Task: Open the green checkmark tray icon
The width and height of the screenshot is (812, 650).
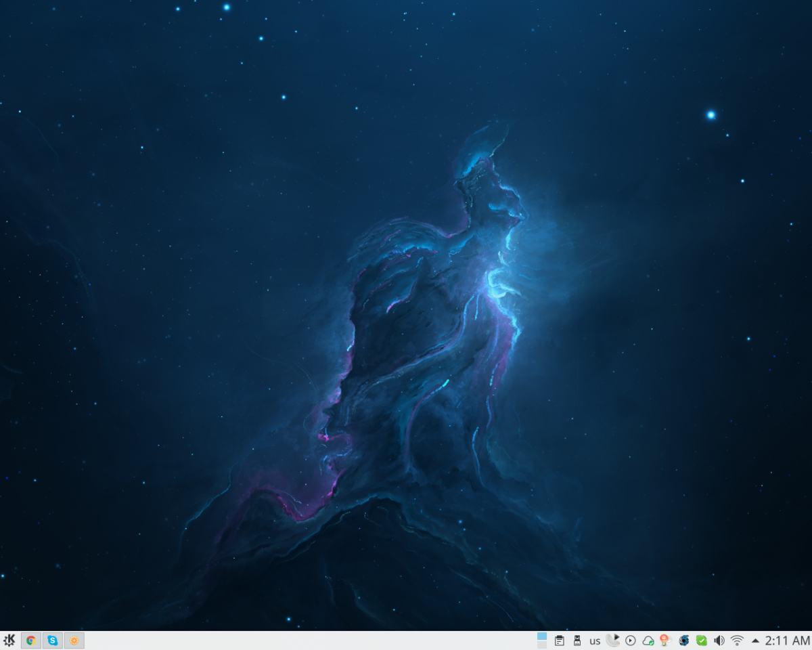Action: [x=702, y=641]
